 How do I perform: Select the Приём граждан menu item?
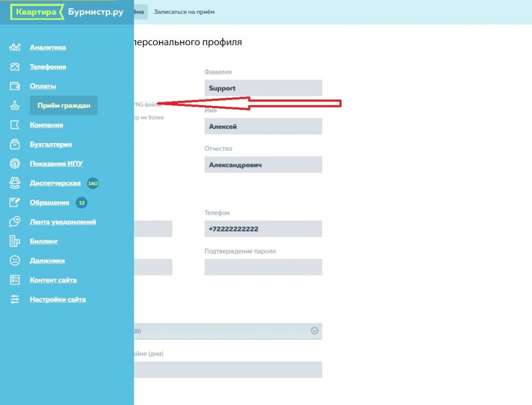[64, 105]
